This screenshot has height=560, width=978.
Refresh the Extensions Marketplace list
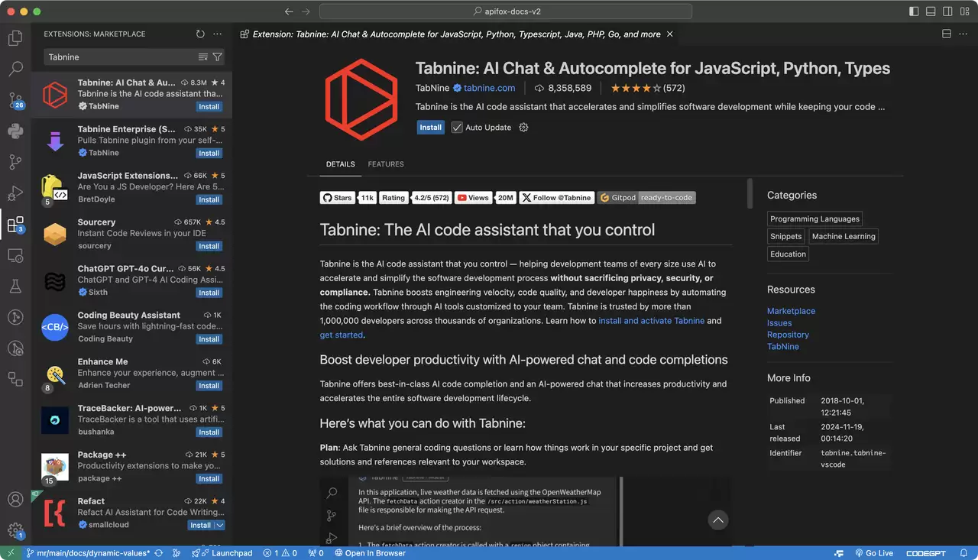tap(200, 34)
